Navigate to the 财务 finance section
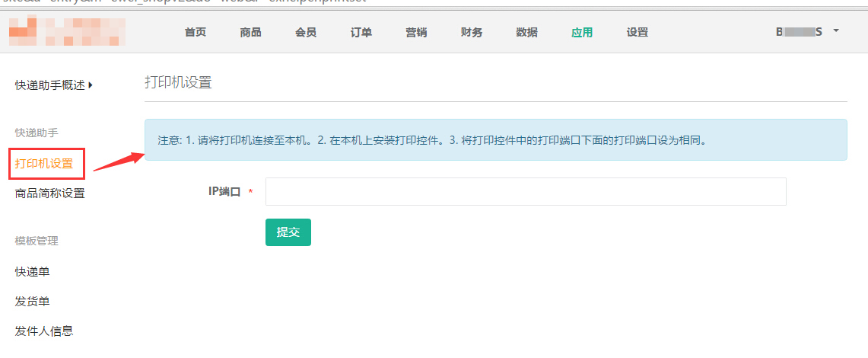The height and width of the screenshot is (358, 868). click(472, 33)
